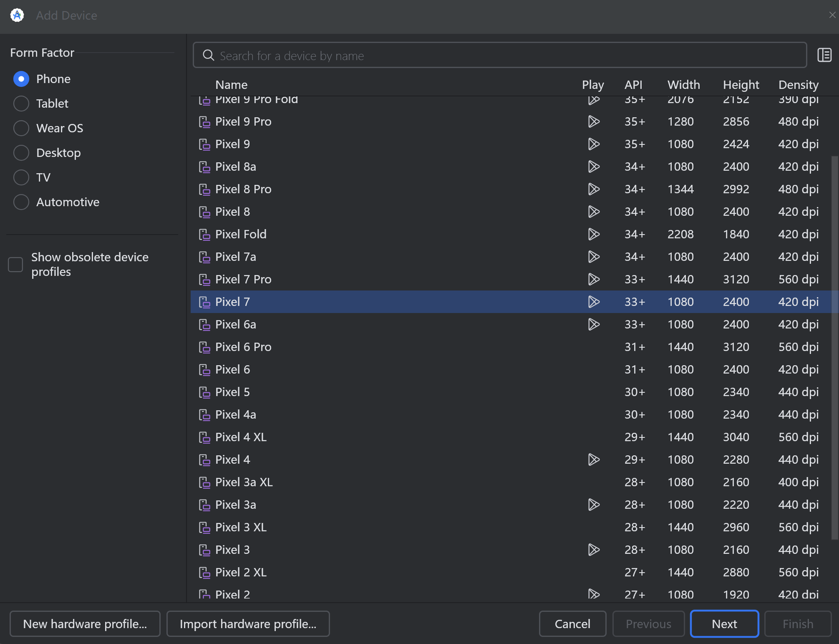839x644 pixels.
Task: Click the Play Store icon for Pixel 8a
Action: 594,167
